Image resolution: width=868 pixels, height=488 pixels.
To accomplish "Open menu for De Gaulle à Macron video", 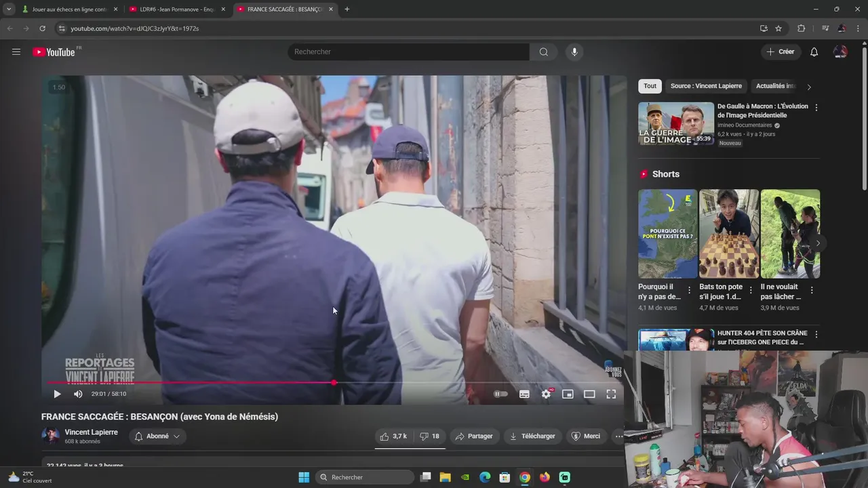I will pyautogui.click(x=816, y=108).
